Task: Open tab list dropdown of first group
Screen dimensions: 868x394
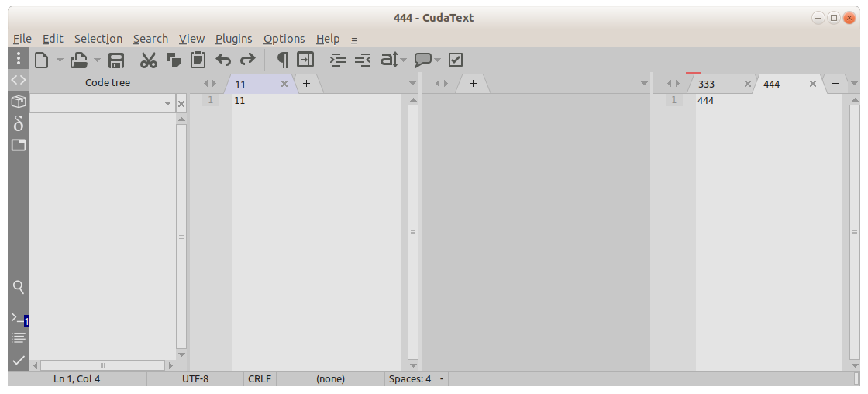Action: pos(412,84)
